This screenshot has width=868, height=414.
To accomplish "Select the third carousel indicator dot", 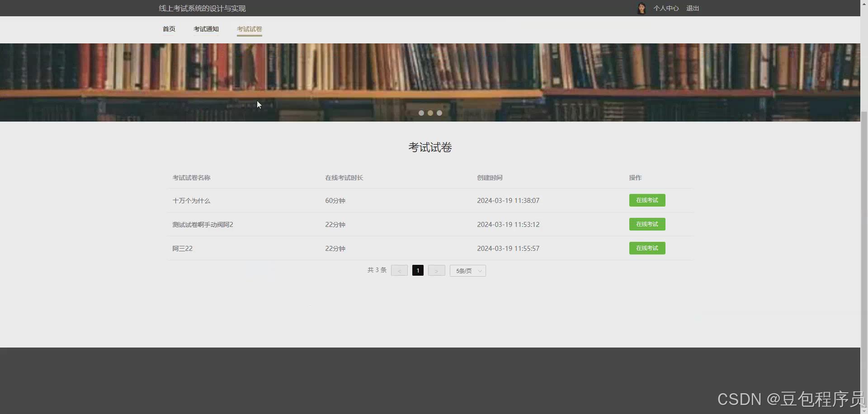I will [439, 113].
